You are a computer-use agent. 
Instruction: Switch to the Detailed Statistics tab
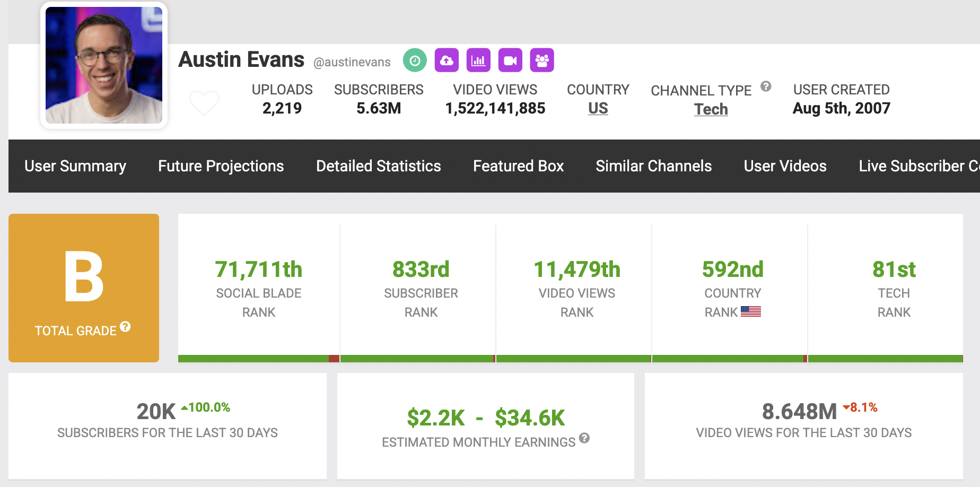click(379, 166)
